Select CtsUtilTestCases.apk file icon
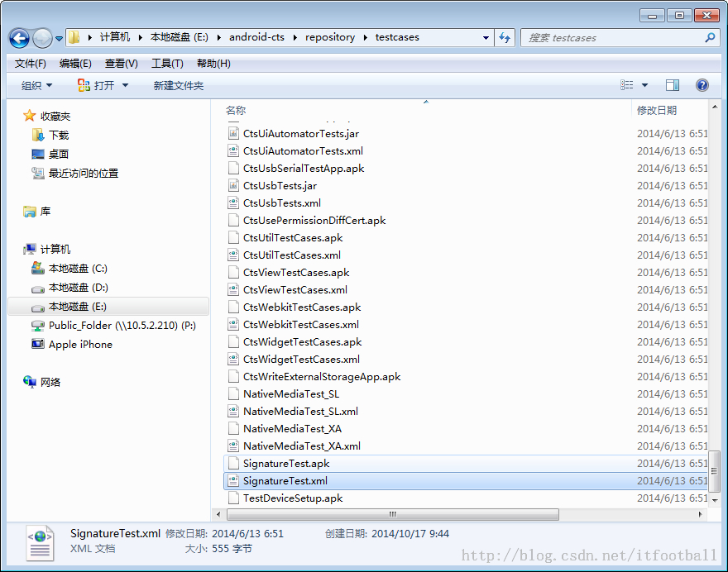 [233, 237]
